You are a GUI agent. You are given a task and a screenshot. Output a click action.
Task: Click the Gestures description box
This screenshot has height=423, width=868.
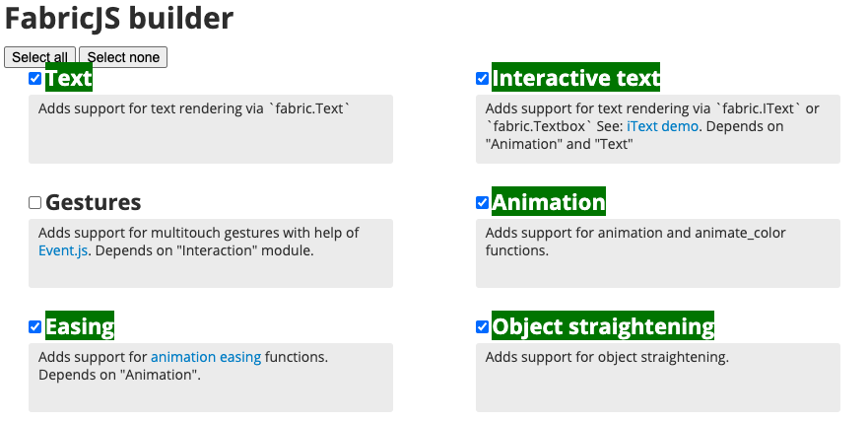tap(211, 266)
